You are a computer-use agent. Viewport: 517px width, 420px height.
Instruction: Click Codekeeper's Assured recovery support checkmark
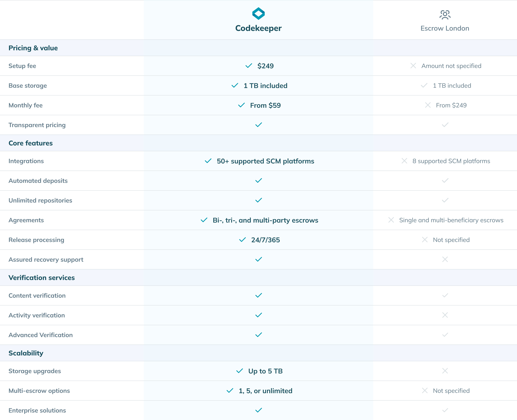coord(259,259)
